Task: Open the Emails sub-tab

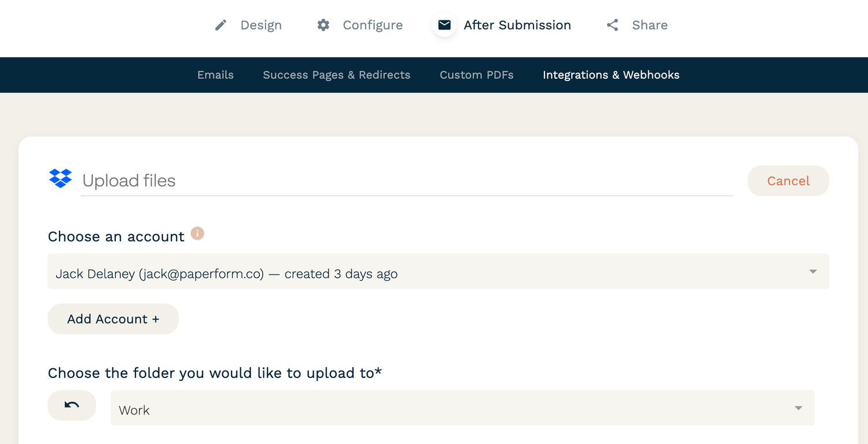Action: (x=215, y=75)
